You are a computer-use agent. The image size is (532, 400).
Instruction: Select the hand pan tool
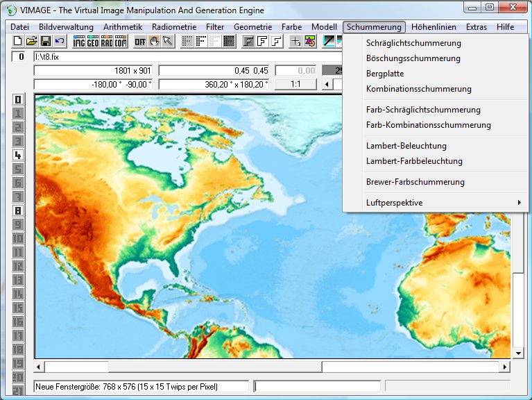click(x=155, y=42)
